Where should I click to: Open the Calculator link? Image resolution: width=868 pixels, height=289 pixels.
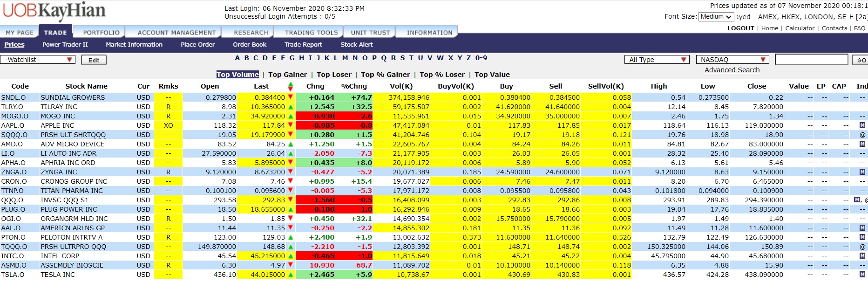click(800, 28)
